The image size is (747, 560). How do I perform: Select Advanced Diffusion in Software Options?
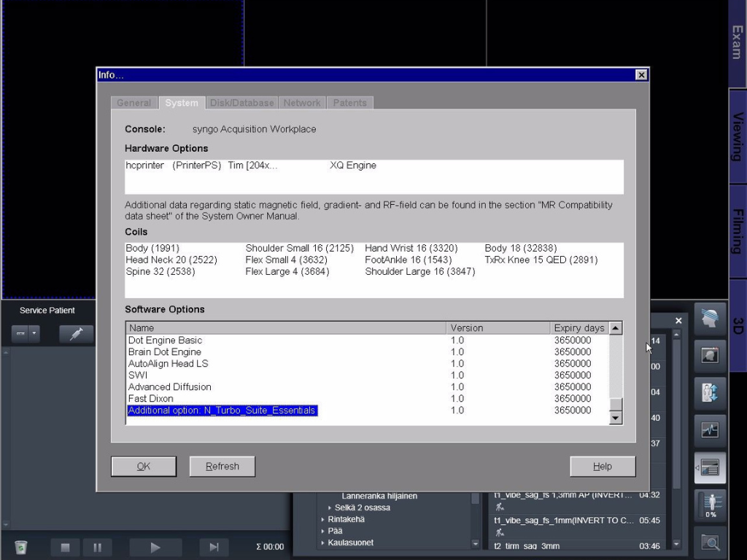[x=170, y=387]
